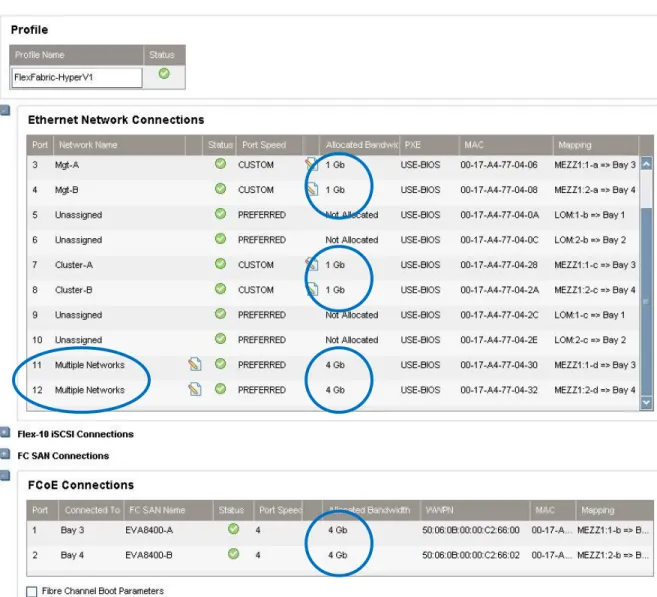Select Multiple Networks on port 11
657x597 pixels.
point(90,365)
